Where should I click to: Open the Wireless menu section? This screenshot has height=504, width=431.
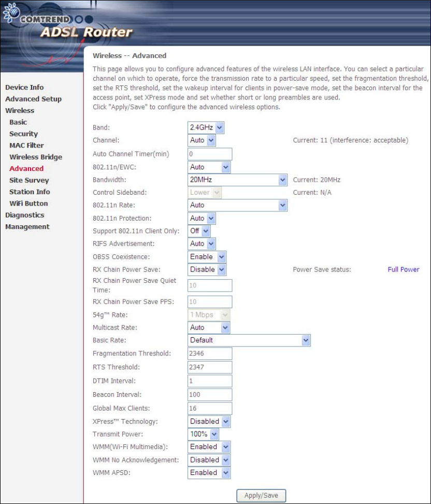(20, 110)
